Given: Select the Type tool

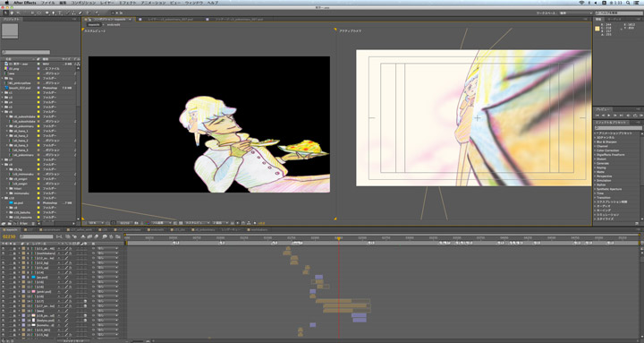Looking at the screenshot, I should (x=60, y=13).
